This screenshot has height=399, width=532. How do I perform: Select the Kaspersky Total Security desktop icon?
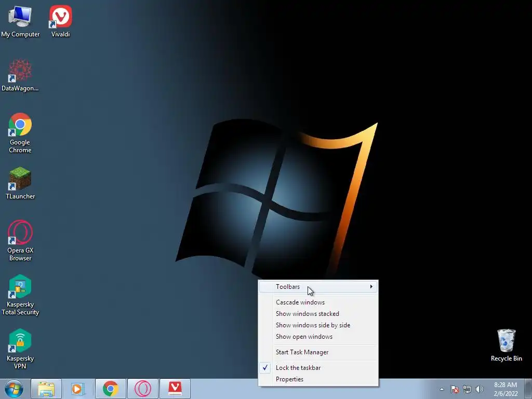coord(20,295)
